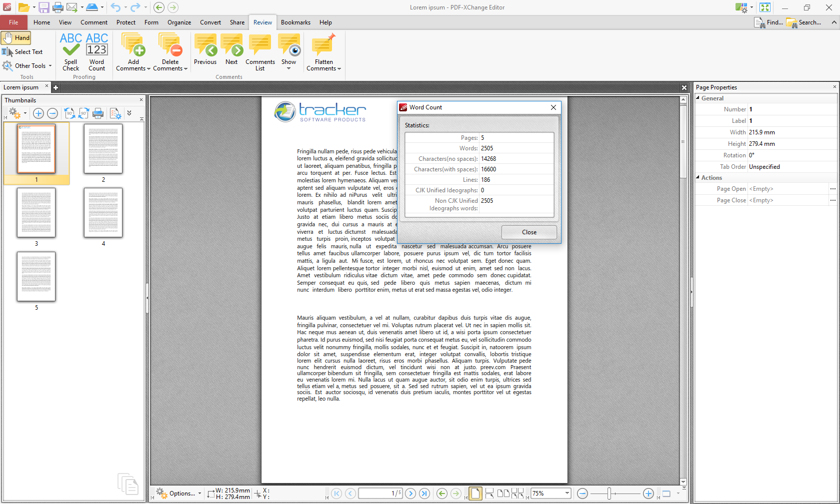
Task: Click the zoom in plus icon in status bar
Action: point(648,494)
